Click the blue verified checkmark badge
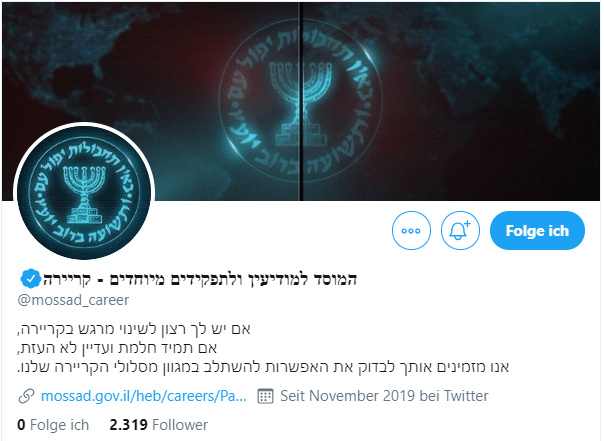This screenshot has width=604, height=441. tap(30, 278)
